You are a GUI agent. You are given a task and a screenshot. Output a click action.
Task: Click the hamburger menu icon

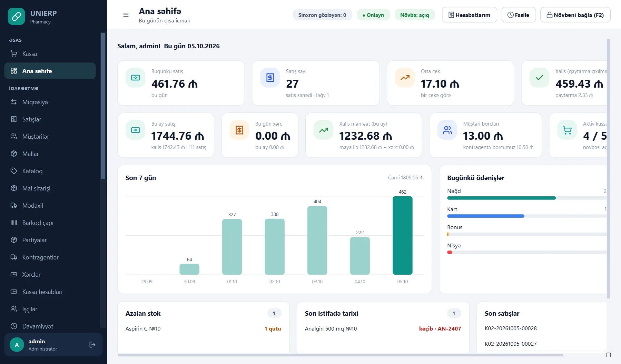coord(126,15)
